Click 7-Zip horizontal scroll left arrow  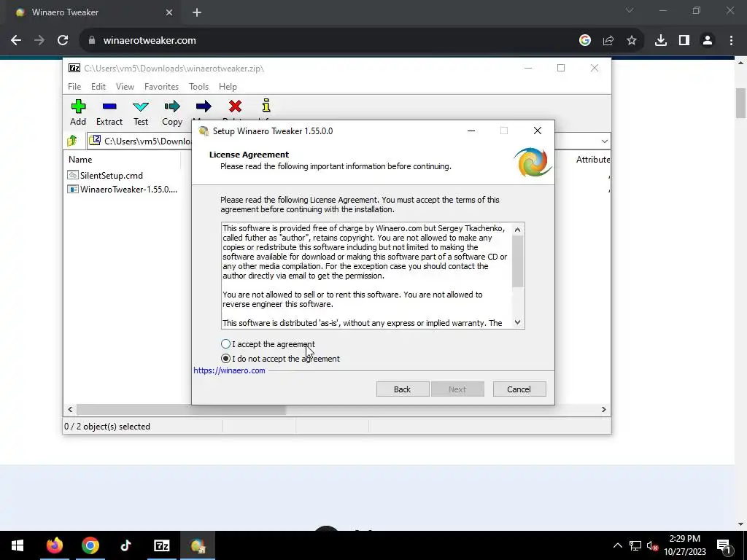click(71, 410)
